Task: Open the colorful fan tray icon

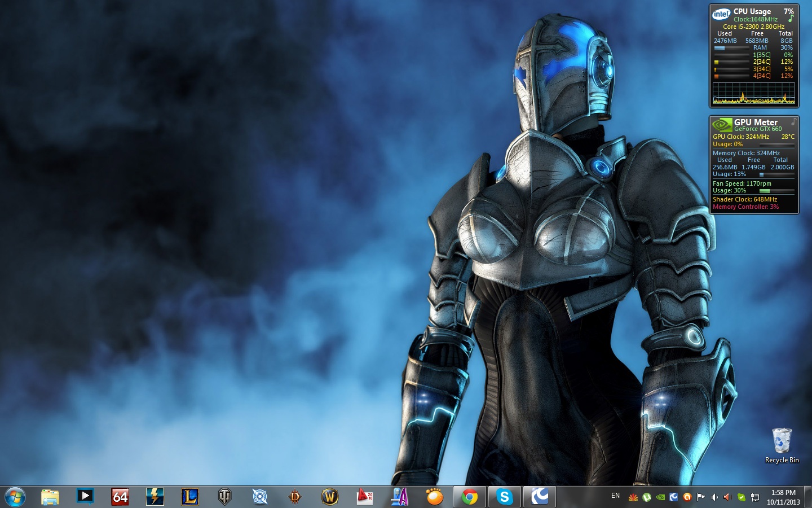Action: (633, 497)
